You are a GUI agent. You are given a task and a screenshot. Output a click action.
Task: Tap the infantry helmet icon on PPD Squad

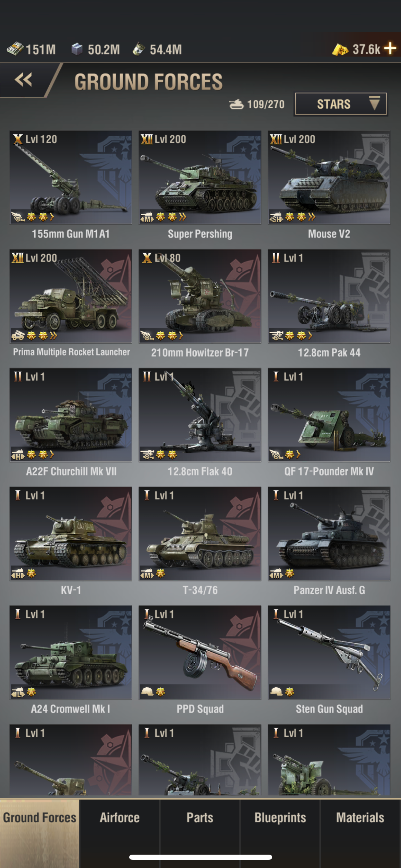pos(147,692)
